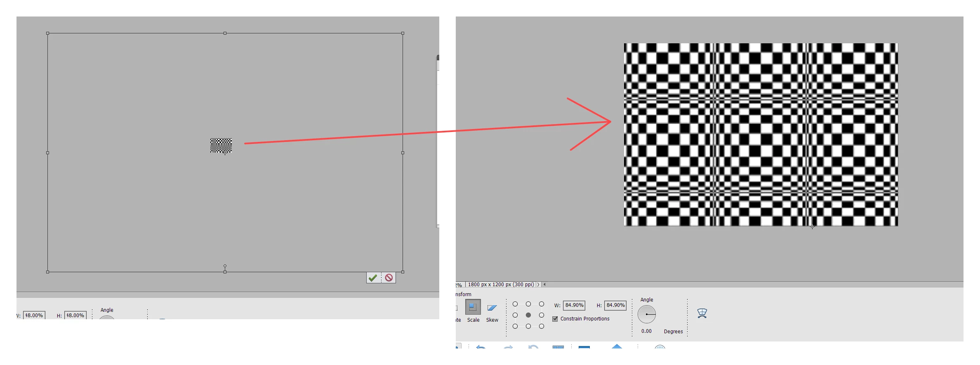Screen dimensions: 980x365
Task: Select the Scale transform tool icon
Action: pos(473,307)
